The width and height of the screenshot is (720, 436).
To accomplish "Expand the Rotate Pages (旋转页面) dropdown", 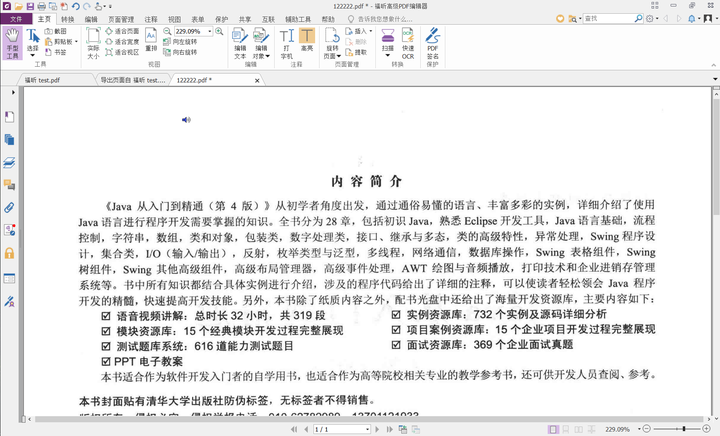I will pyautogui.click(x=339, y=56).
